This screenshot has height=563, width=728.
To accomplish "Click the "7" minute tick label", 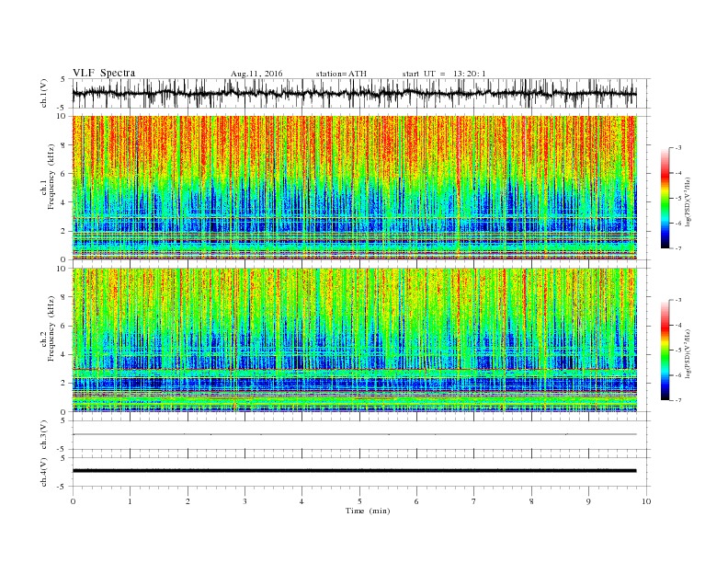I will coord(473,501).
